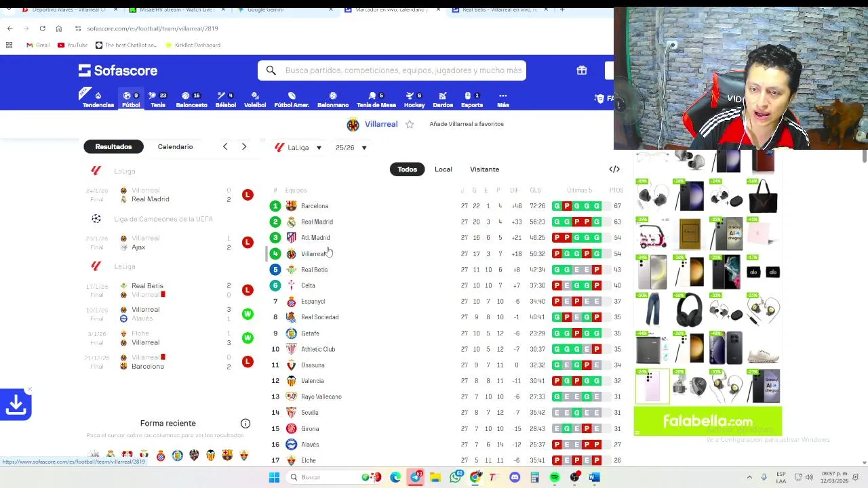Open Word from the taskbar
This screenshot has width=868, height=488.
594,477
